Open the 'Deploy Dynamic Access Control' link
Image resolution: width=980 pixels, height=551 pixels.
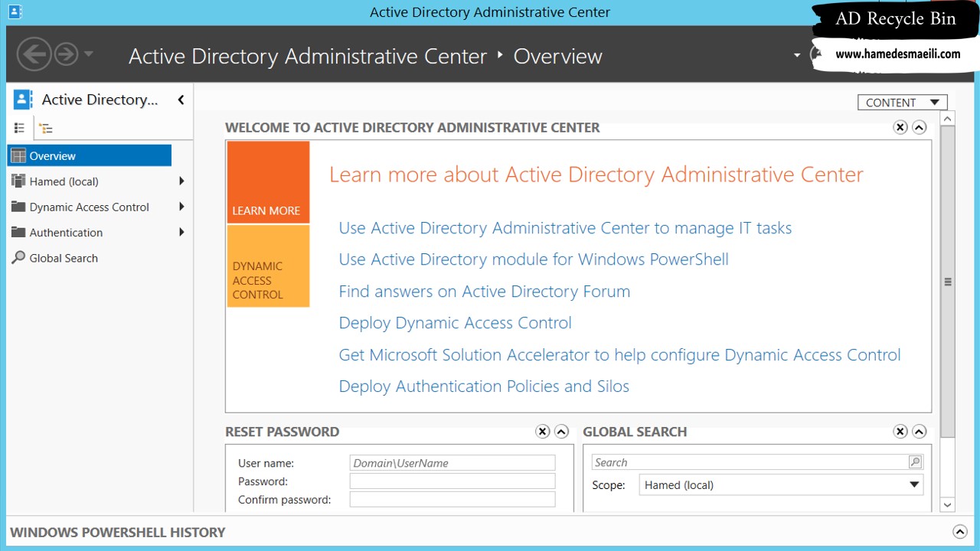pyautogui.click(x=455, y=323)
